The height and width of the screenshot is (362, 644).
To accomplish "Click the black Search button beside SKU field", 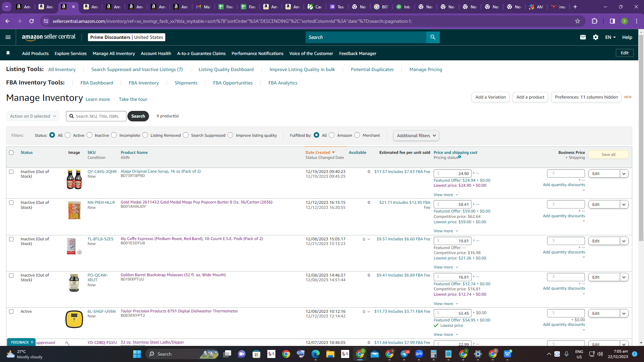I will tap(138, 116).
